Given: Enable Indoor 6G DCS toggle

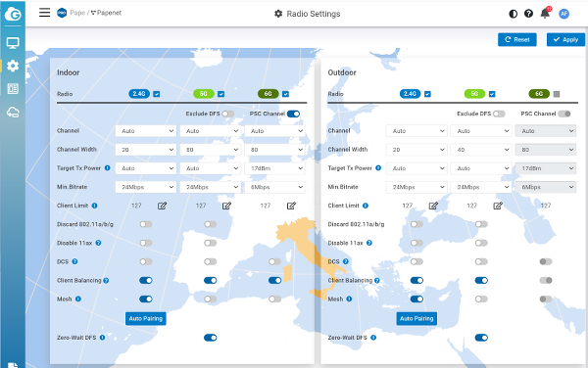Looking at the screenshot, I should tap(274, 261).
